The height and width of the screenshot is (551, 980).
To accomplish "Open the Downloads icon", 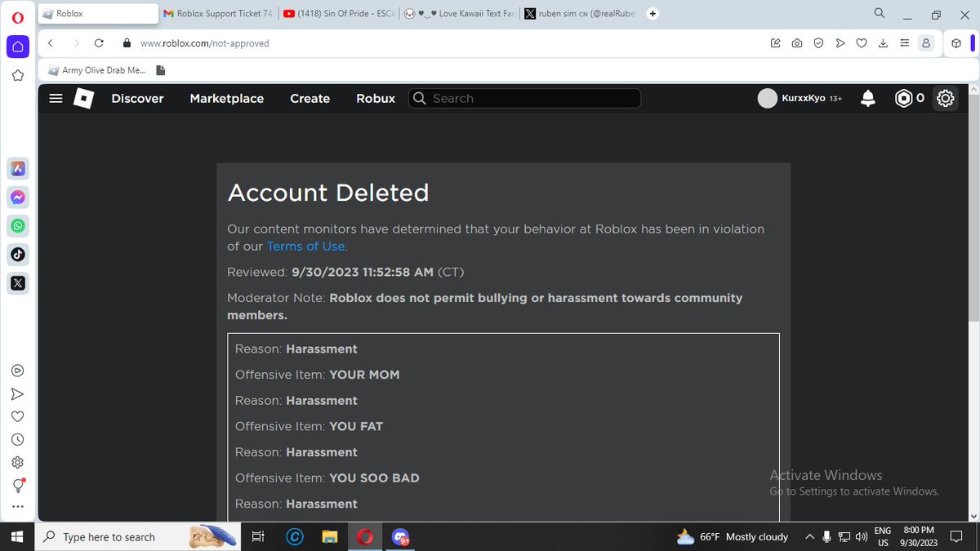I will [x=883, y=43].
